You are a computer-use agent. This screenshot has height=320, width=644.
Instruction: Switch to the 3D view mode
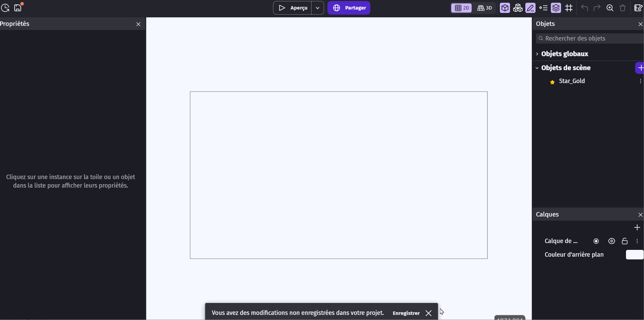484,8
